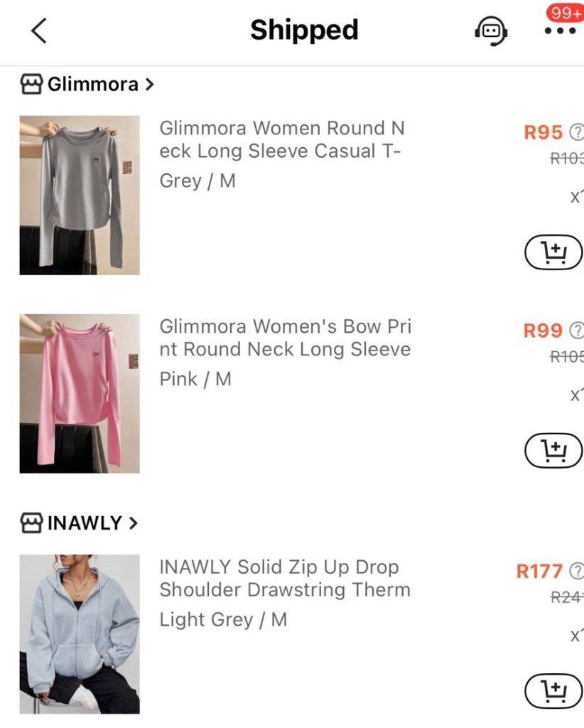The height and width of the screenshot is (728, 584).
Task: Open INAWLY Solid Zip Up product title
Action: click(x=285, y=578)
